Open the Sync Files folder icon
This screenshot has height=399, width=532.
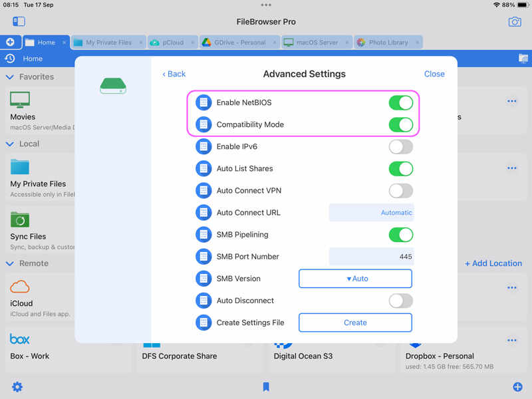pyautogui.click(x=20, y=219)
